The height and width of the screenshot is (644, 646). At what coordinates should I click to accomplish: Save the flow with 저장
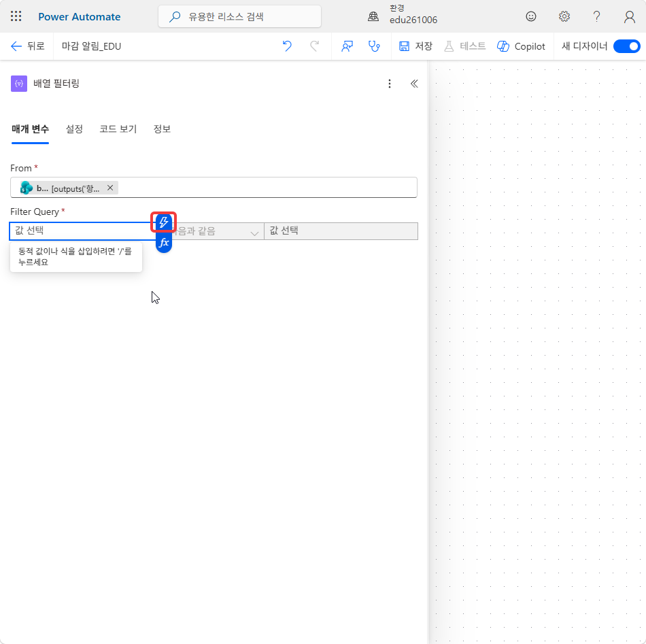tap(415, 46)
